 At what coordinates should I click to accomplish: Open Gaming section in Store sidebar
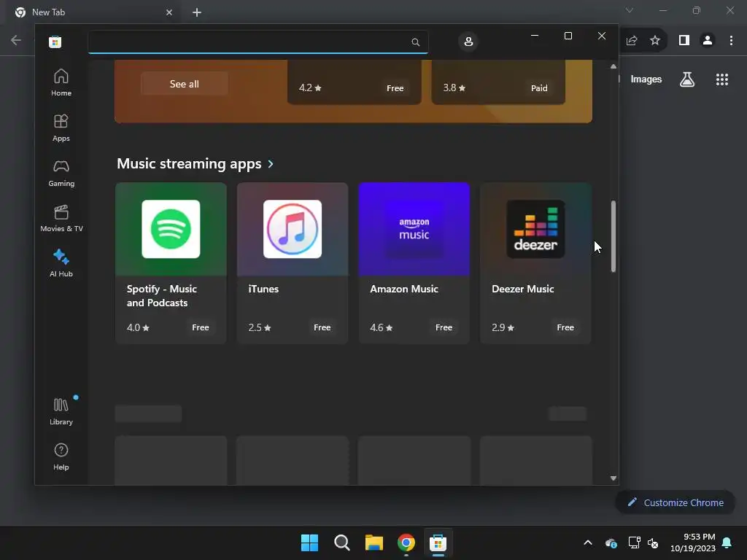pos(61,174)
